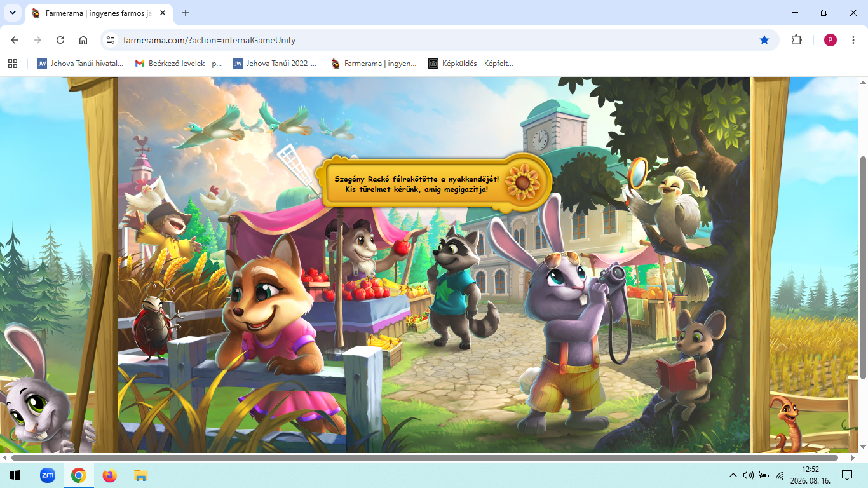Screen dimensions: 868x488
Task: Open the taskbar clock showing 12:52
Action: pos(810,475)
